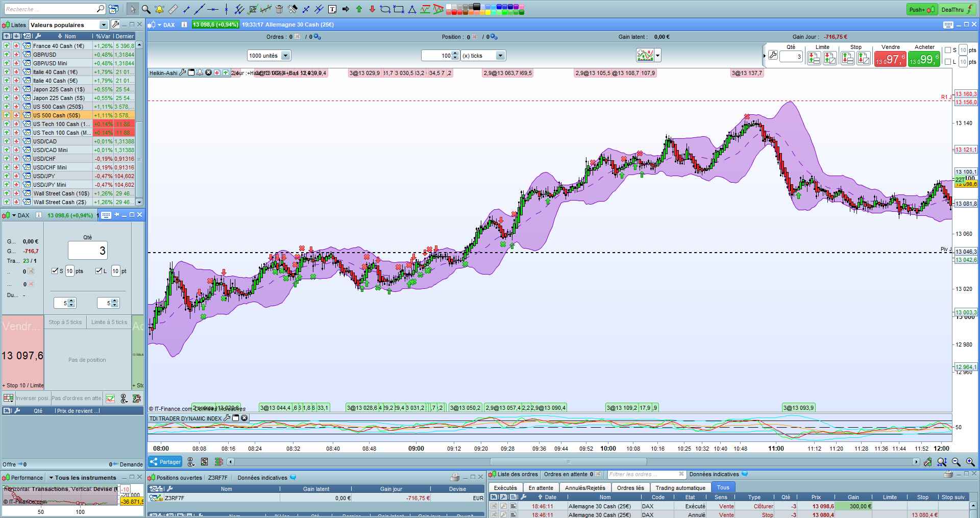Viewport: 980px width, 518px height.
Task: Click the DealThru button
Action: [x=958, y=10]
